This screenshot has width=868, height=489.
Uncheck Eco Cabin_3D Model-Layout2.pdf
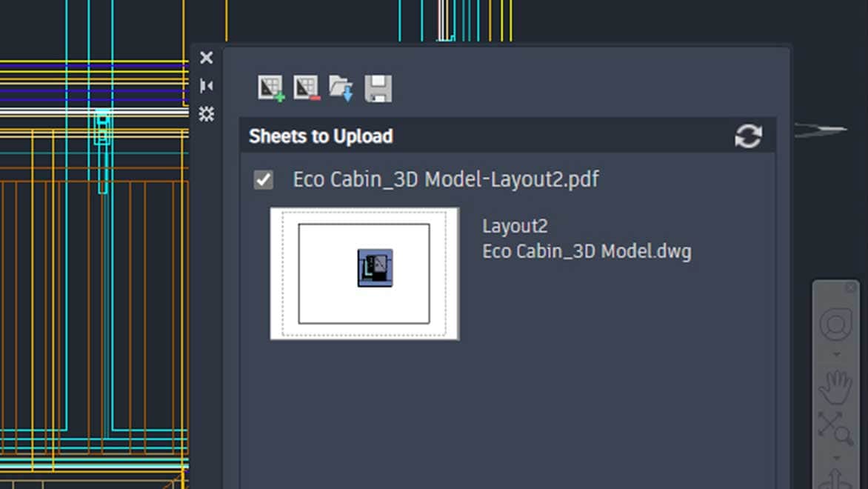(x=263, y=179)
